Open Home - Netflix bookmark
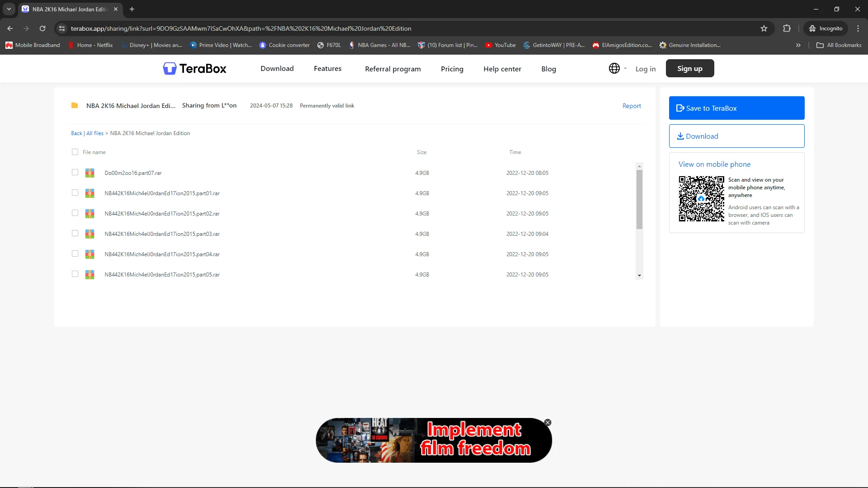The height and width of the screenshot is (488, 868). 90,45
